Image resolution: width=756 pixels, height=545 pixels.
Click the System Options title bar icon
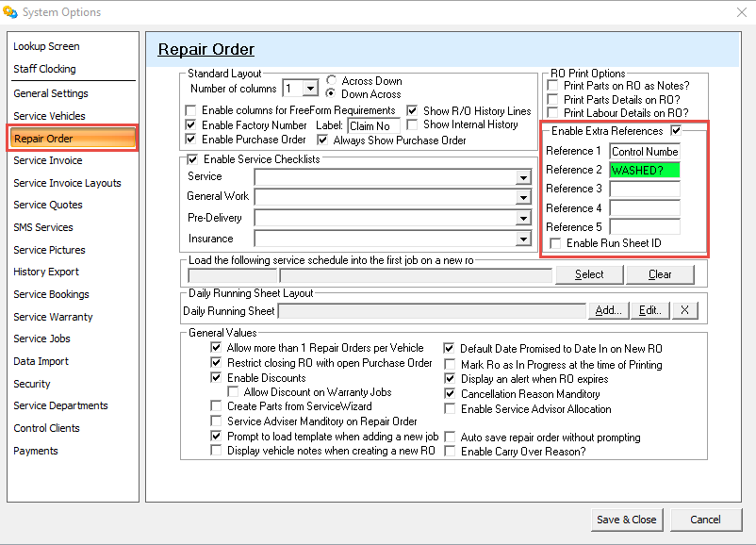(x=9, y=11)
